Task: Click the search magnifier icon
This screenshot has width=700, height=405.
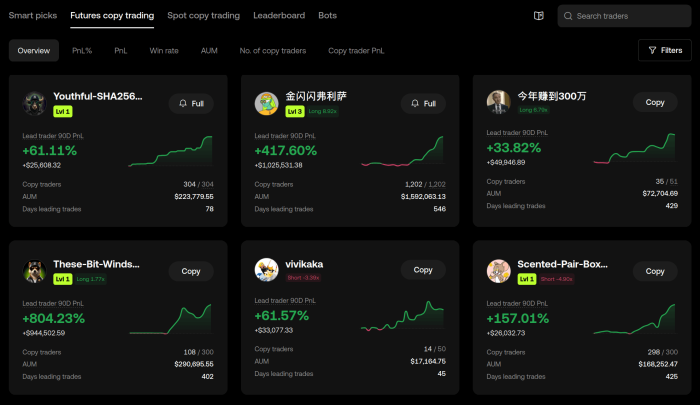Action: click(x=568, y=16)
